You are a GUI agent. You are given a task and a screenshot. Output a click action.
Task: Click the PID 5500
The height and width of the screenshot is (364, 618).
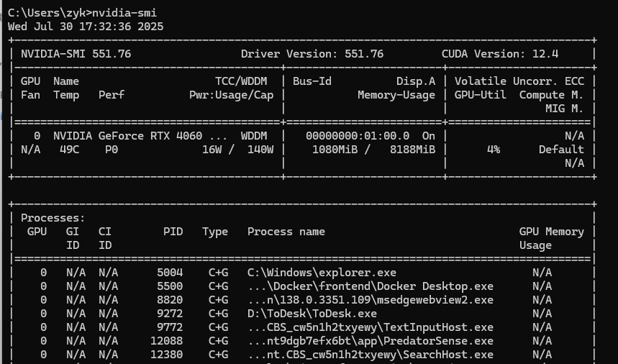[x=170, y=286]
